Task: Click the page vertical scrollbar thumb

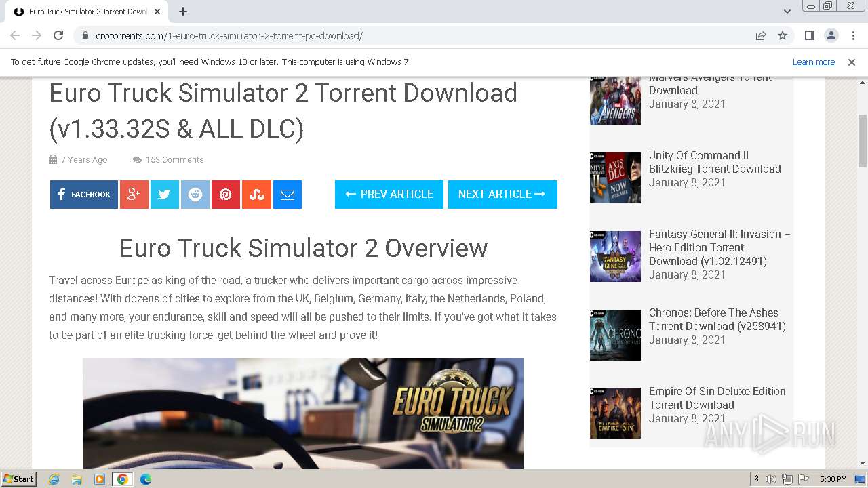Action: tap(863, 140)
